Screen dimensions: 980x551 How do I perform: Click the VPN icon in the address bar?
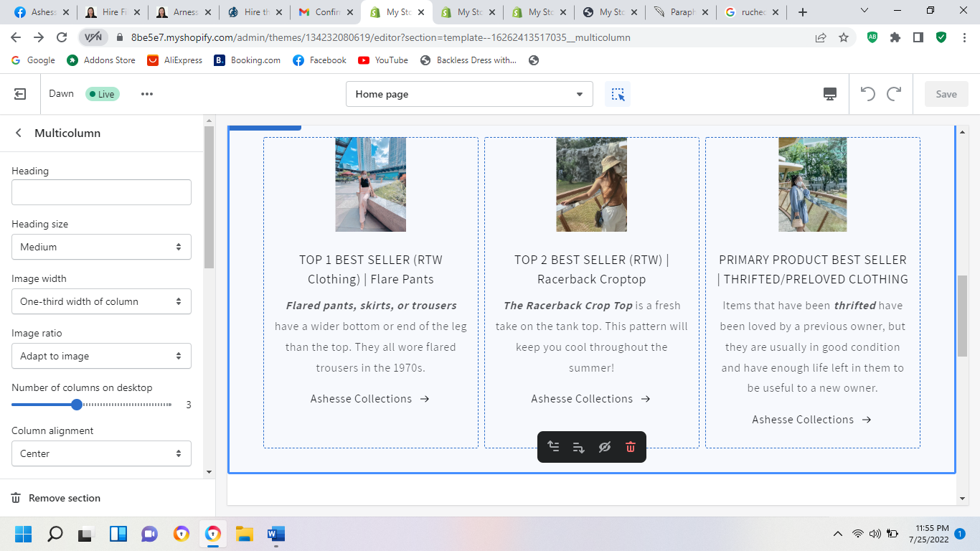pyautogui.click(x=93, y=37)
